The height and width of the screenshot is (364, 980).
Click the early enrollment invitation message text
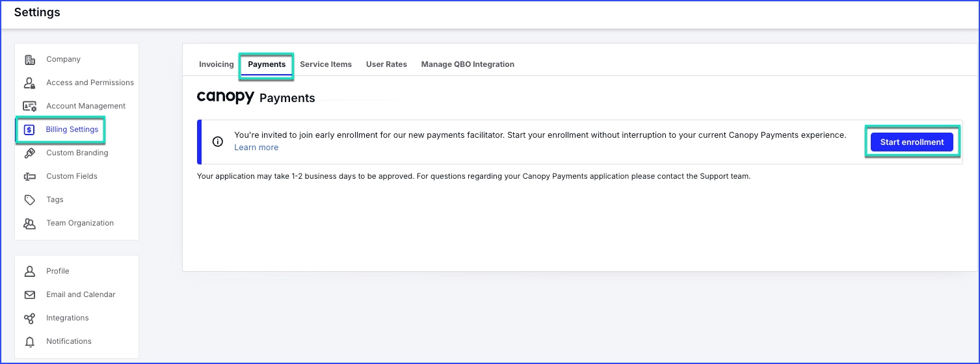pyautogui.click(x=540, y=135)
